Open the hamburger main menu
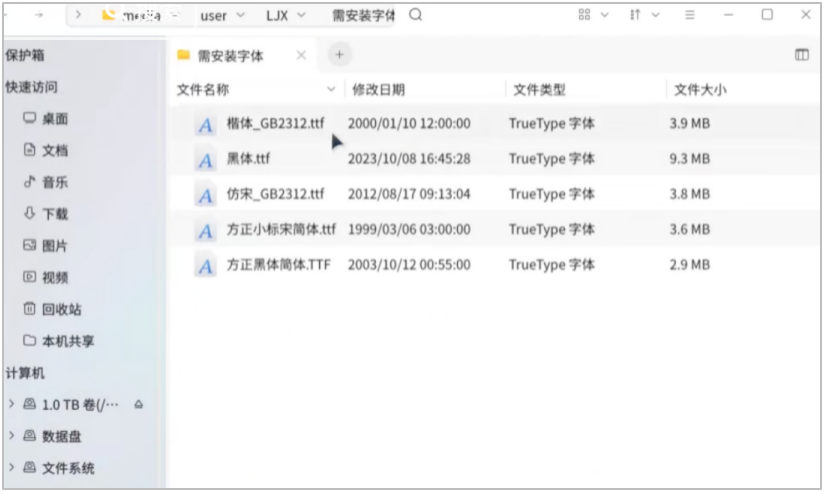Screen dimensions: 826x494 [x=690, y=15]
